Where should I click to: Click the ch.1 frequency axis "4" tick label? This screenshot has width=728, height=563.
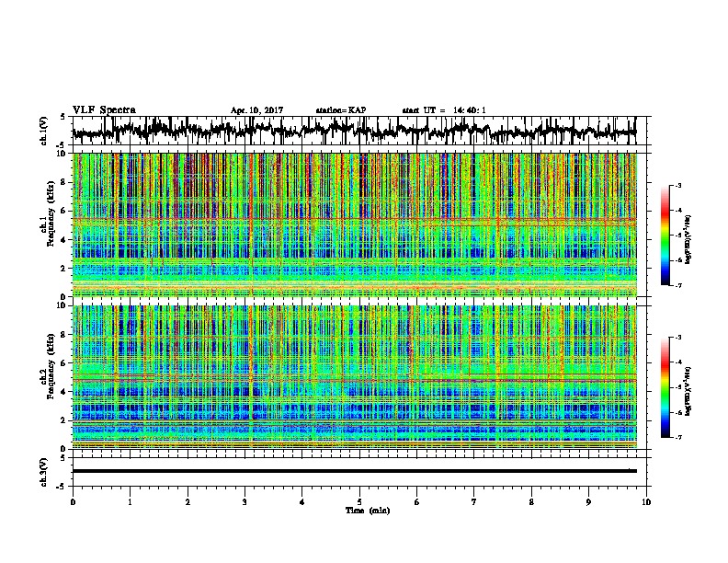click(64, 240)
